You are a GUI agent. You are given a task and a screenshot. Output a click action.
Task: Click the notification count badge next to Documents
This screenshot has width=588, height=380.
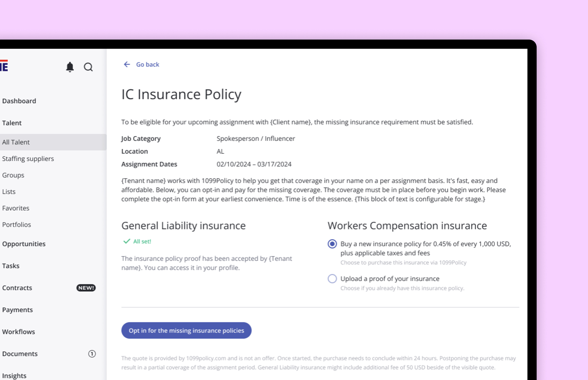[92, 354]
